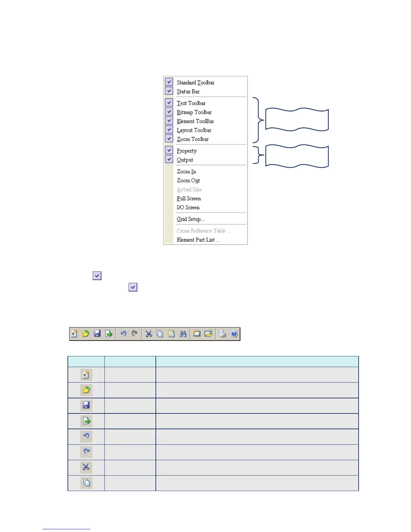Click the Cut scissors icon in the table
The height and width of the screenshot is (532, 411).
click(x=86, y=467)
